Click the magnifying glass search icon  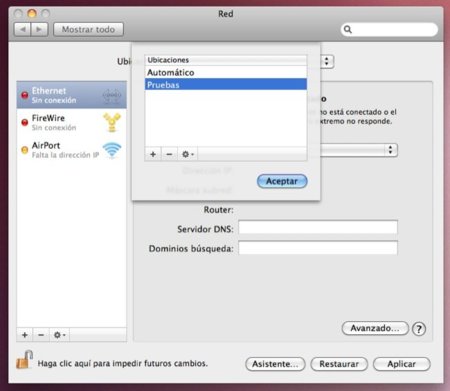click(348, 29)
